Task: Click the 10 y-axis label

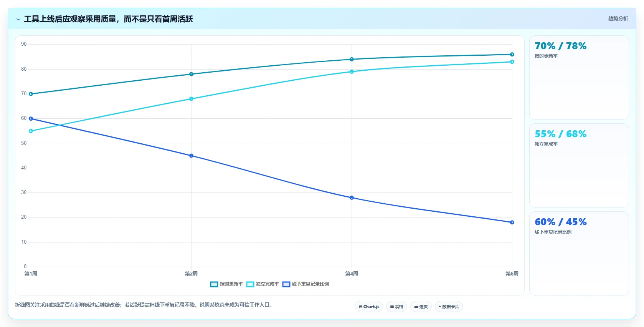Action: tap(24, 242)
